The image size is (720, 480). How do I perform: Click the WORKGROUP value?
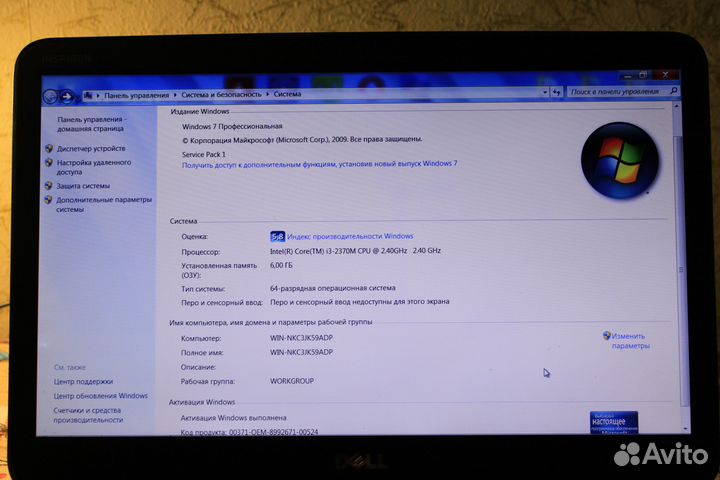pos(292,381)
